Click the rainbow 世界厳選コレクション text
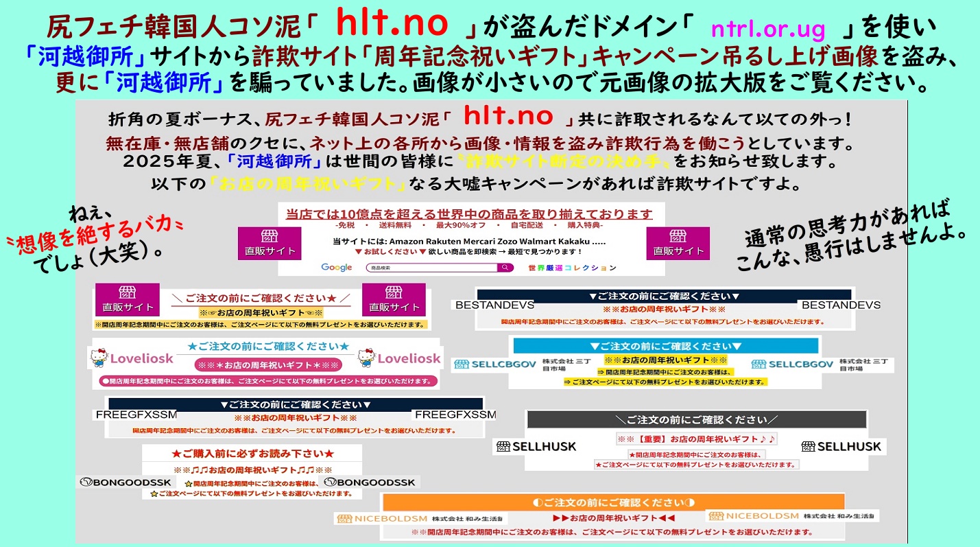Image resolution: width=980 pixels, height=547 pixels. 572,268
